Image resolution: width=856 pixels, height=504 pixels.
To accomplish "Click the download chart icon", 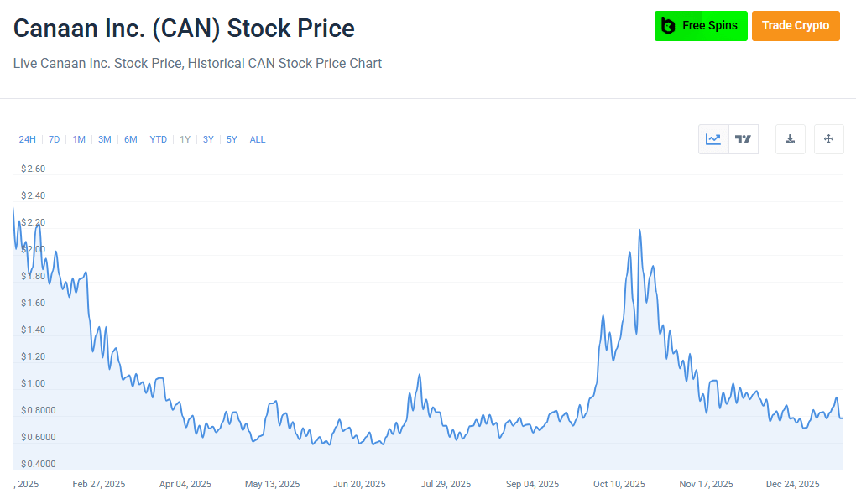I will (x=790, y=138).
